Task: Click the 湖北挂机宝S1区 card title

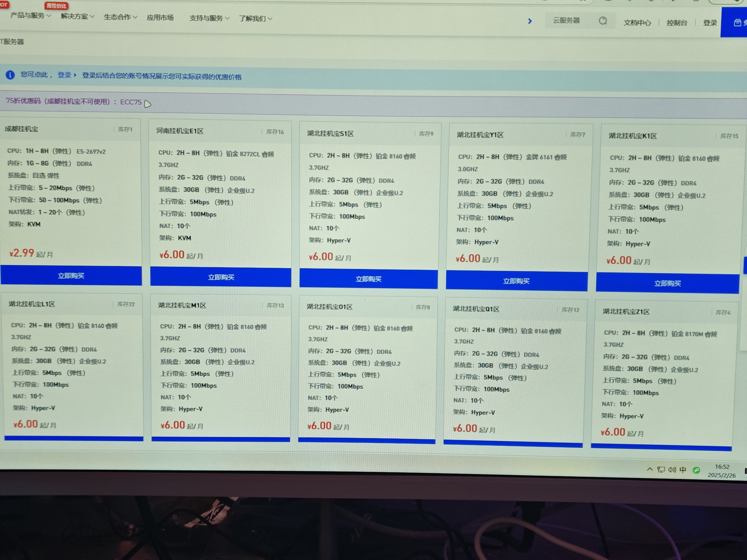Action: pos(330,134)
